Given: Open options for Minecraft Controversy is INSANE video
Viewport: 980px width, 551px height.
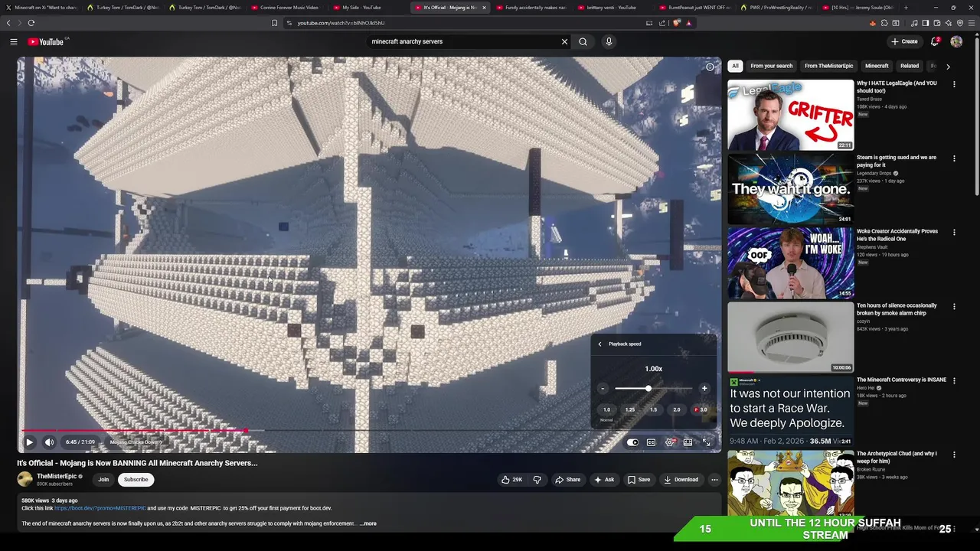Looking at the screenshot, I should coord(954,381).
